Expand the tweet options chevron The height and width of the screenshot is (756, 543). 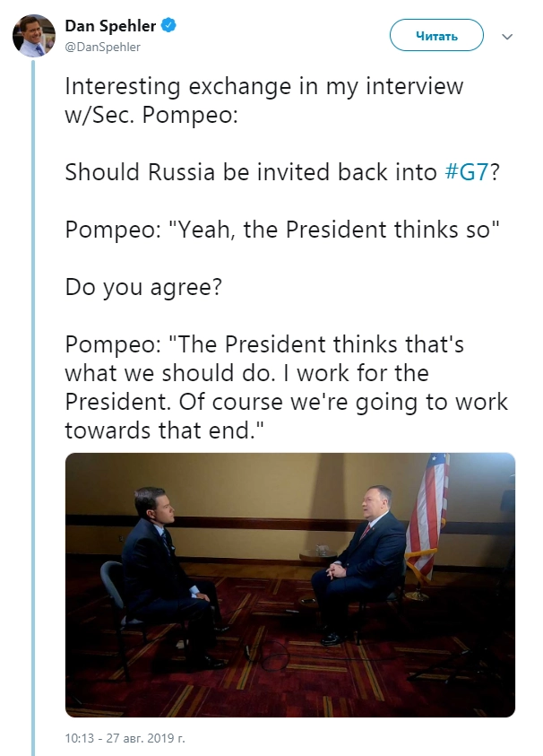coord(507,37)
